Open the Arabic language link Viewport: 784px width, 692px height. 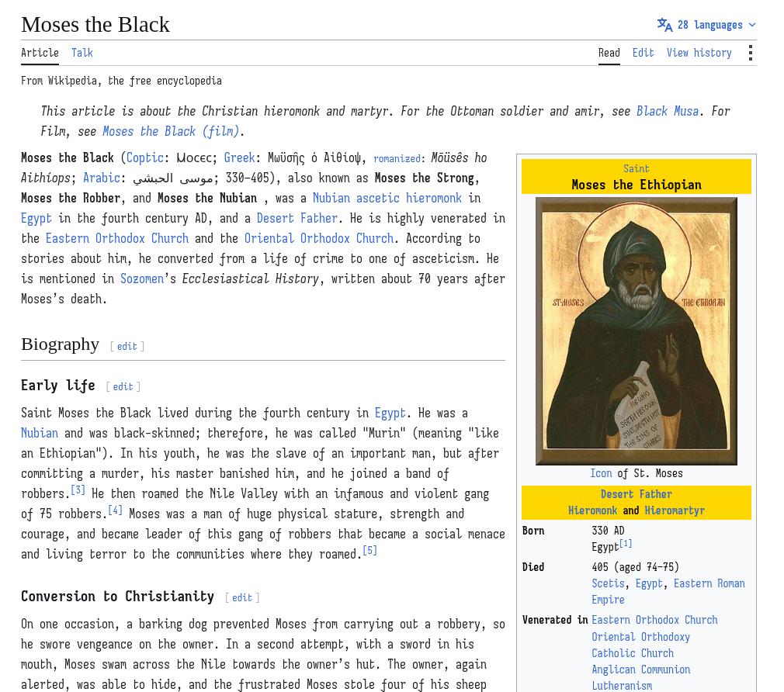tap(102, 178)
